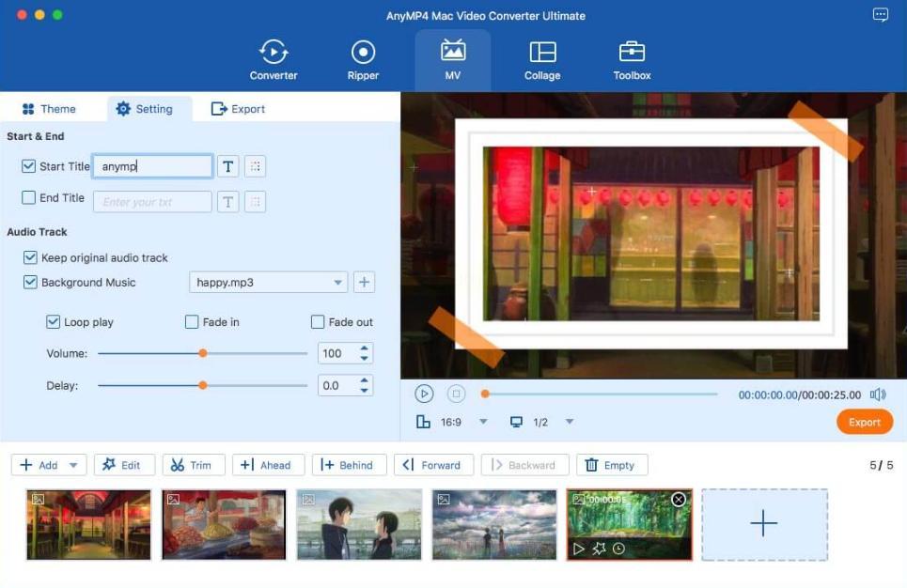Click the orange Export button
907x588 pixels.
pos(864,422)
